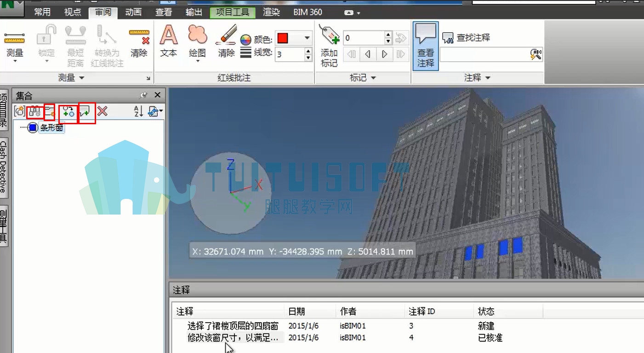Open the 动画 ribbon tab

coord(133,12)
